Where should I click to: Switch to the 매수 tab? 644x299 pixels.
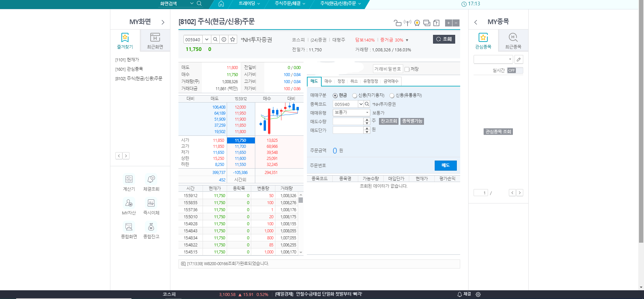pyautogui.click(x=328, y=81)
